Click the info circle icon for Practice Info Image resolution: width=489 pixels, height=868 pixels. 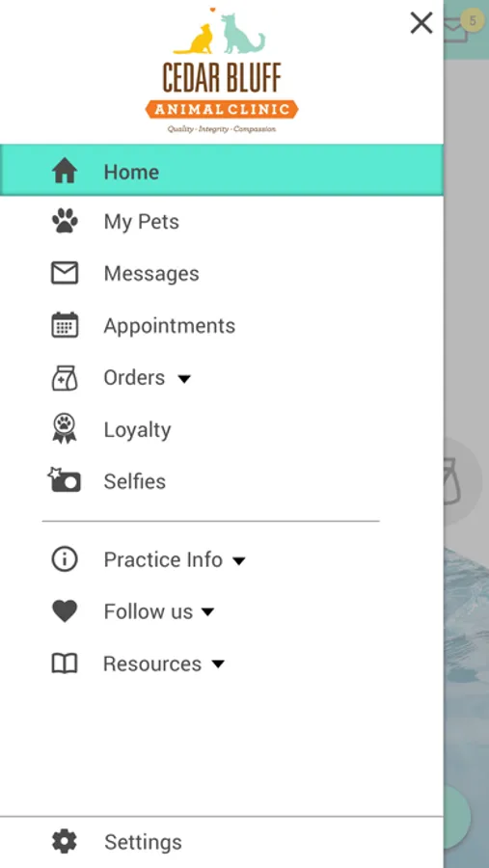pyautogui.click(x=65, y=559)
